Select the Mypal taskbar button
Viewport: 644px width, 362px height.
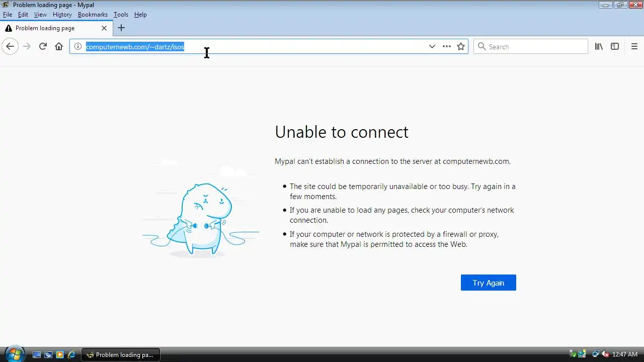point(120,355)
